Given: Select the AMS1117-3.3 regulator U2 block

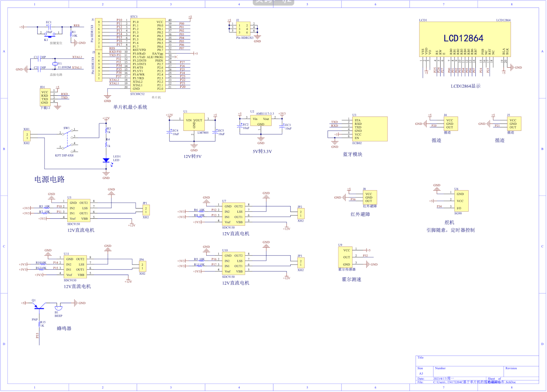Looking at the screenshot, I should tap(261, 120).
